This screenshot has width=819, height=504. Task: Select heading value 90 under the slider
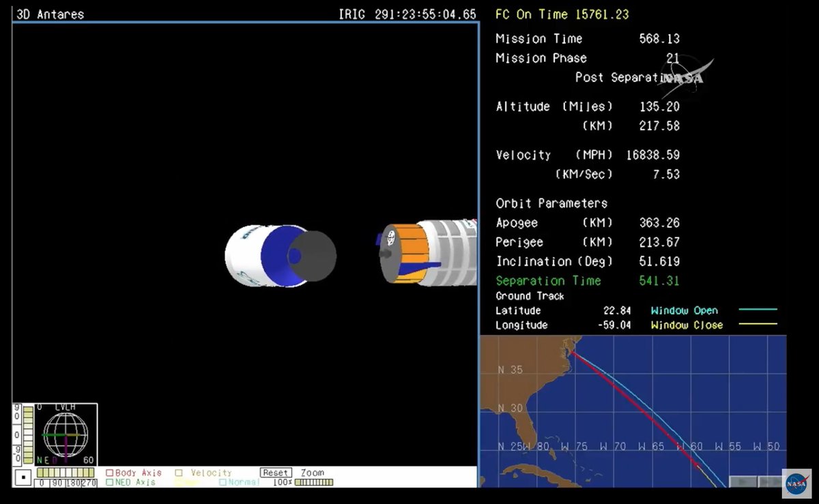[57, 483]
